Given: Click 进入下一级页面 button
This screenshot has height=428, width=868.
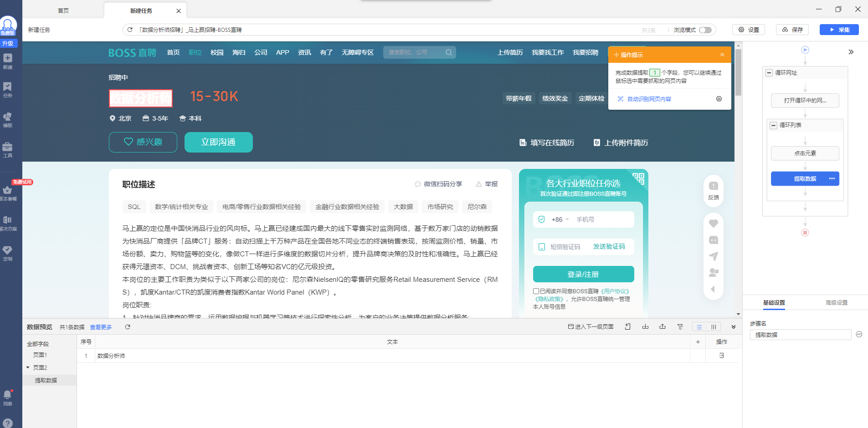Looking at the screenshot, I should click(591, 326).
